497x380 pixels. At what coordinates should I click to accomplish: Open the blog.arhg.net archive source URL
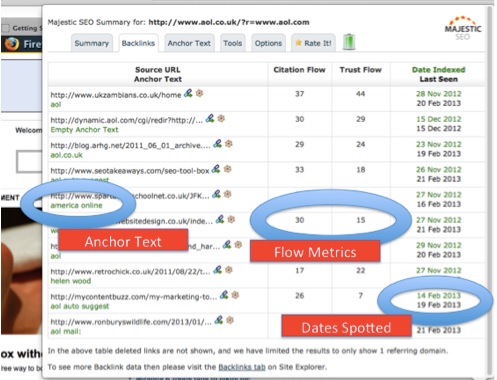pyautogui.click(x=130, y=146)
